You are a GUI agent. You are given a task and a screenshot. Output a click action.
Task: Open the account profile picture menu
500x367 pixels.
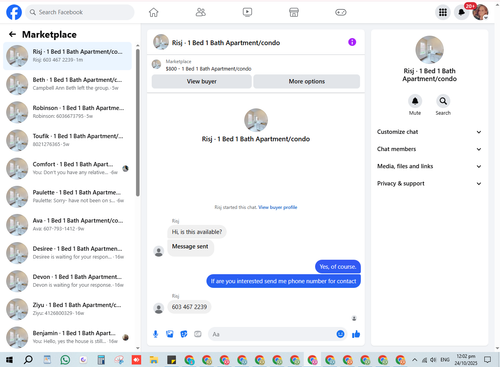pos(480,12)
